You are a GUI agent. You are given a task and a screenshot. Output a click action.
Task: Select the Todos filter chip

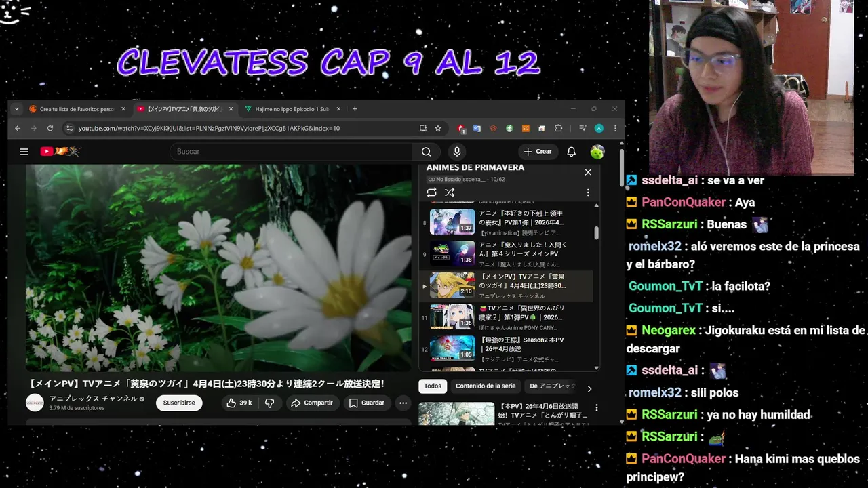pyautogui.click(x=433, y=386)
